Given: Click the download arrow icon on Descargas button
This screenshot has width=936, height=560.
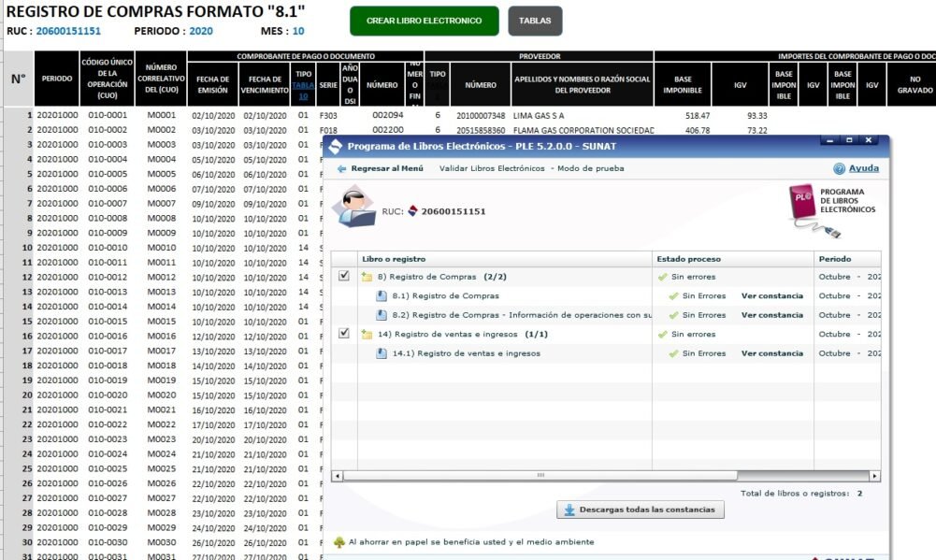Looking at the screenshot, I should [x=569, y=510].
